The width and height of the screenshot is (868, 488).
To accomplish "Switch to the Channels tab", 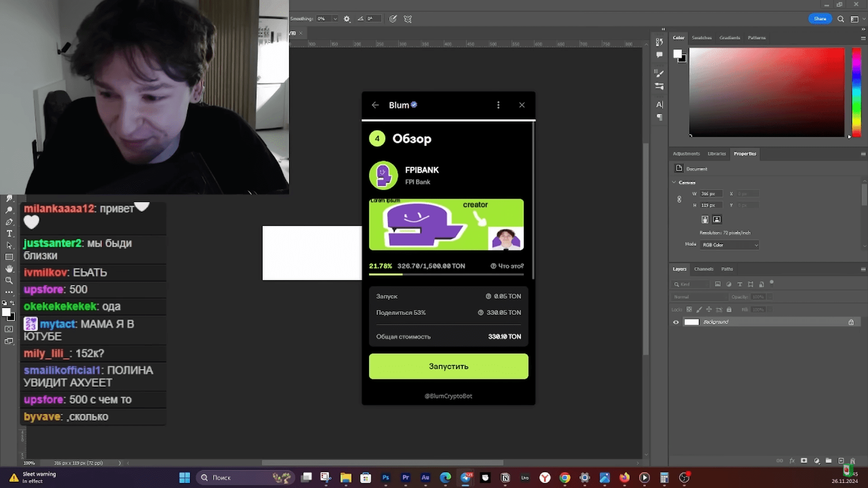I will [x=703, y=269].
